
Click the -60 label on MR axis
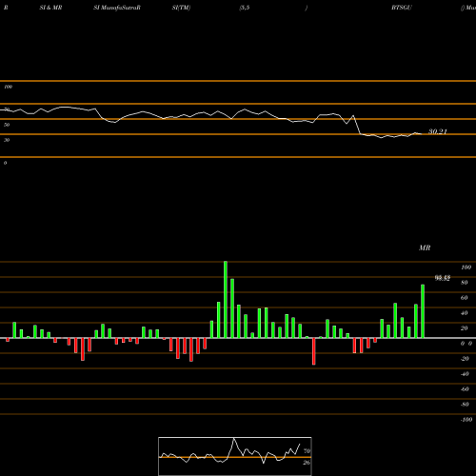click(465, 389)
